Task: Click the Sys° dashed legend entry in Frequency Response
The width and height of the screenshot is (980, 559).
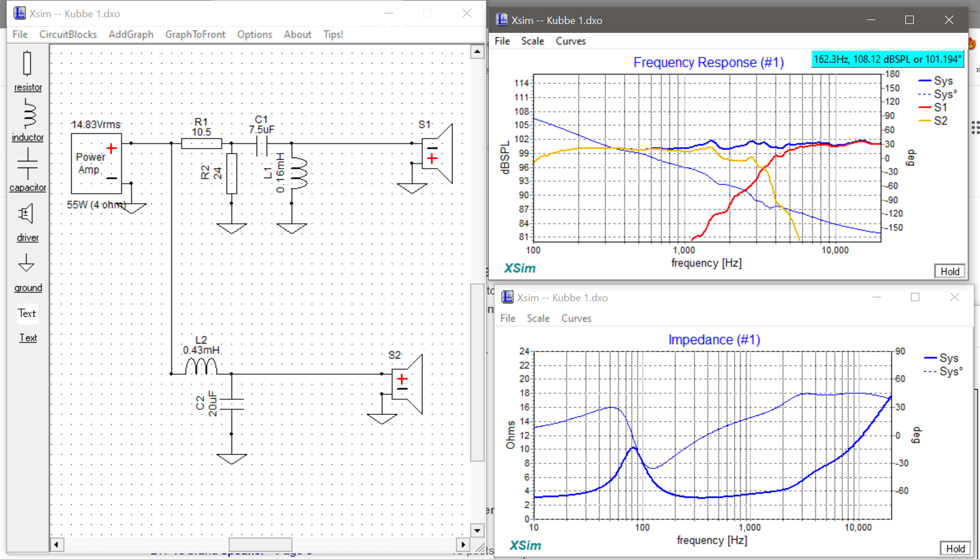Action: [x=938, y=94]
